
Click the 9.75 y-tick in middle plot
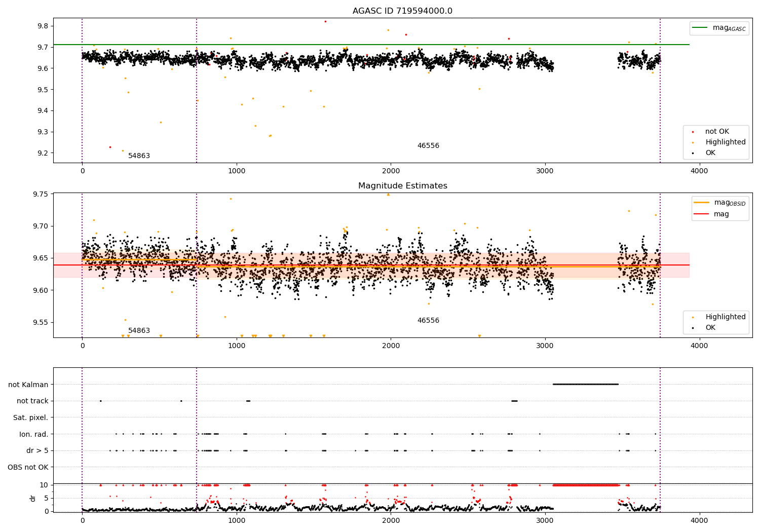point(41,195)
